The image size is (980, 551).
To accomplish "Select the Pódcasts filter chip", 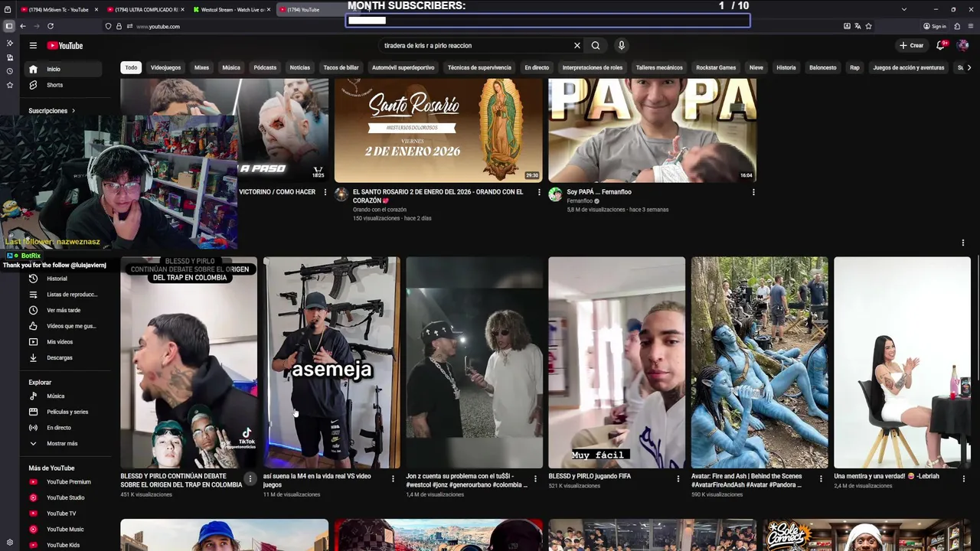I will 265,67.
